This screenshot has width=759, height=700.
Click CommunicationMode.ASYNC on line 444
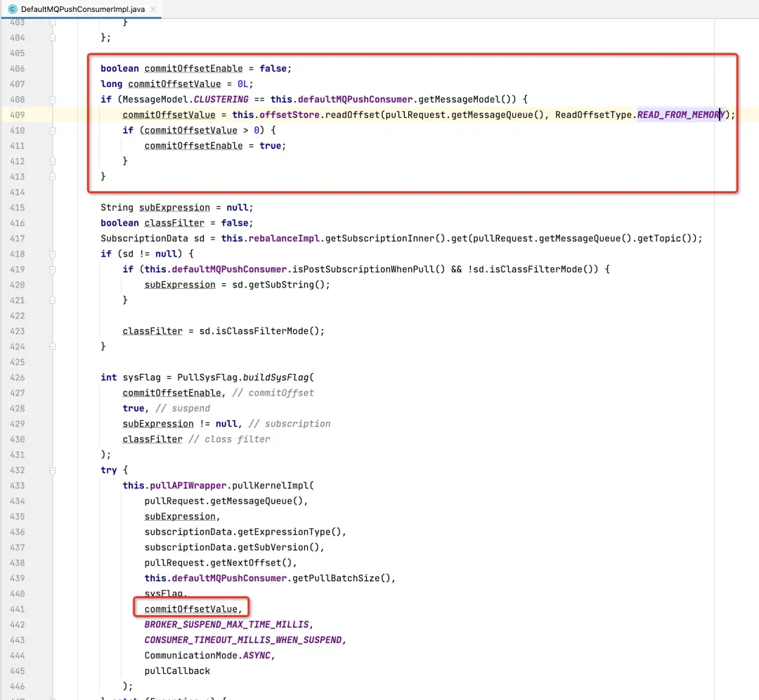point(207,656)
